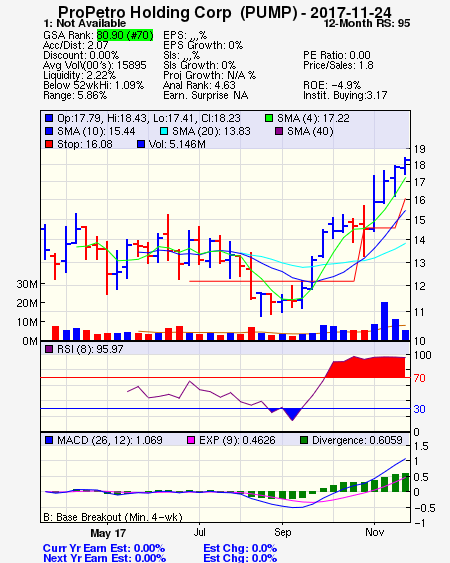
Task: Click the cyan SMA (20) legend swatch
Action: (x=164, y=131)
